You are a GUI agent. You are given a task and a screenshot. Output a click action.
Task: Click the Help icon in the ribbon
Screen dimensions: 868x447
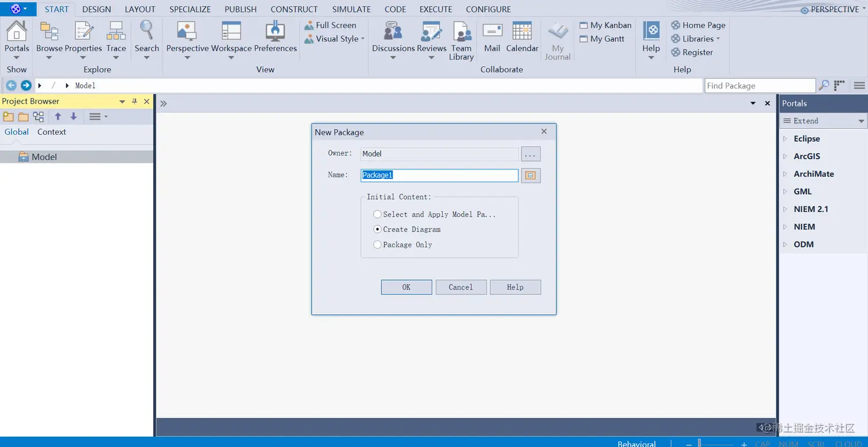click(651, 32)
